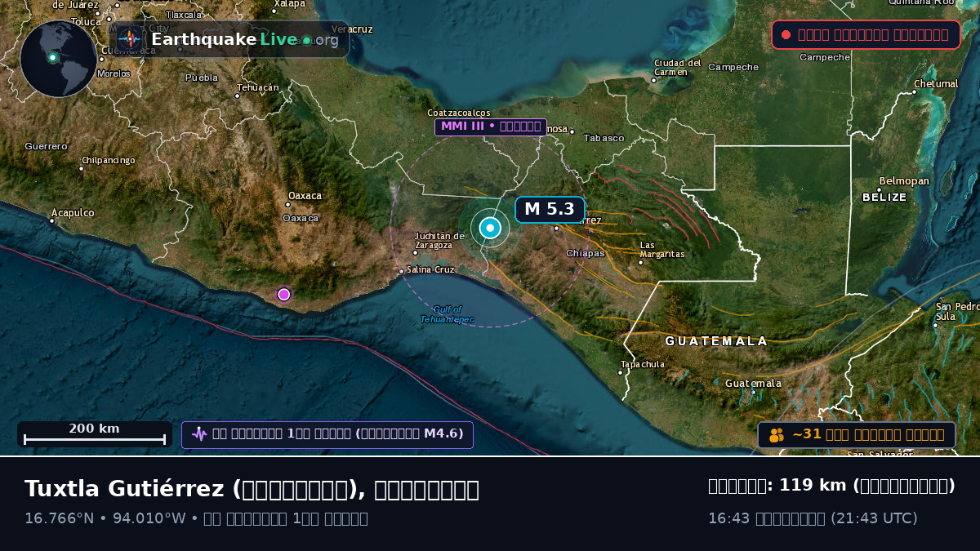Viewport: 980px width, 551px height.
Task: Click the Guerrero state label
Action: point(46,146)
